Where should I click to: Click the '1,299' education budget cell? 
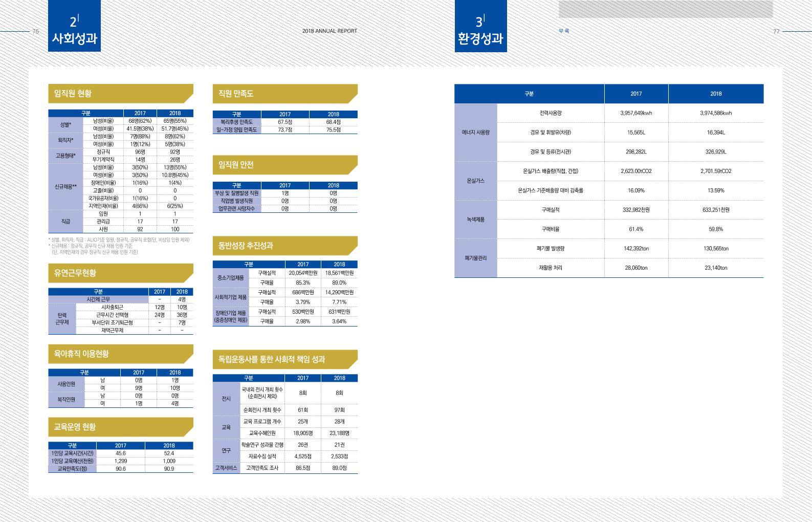pyautogui.click(x=121, y=461)
